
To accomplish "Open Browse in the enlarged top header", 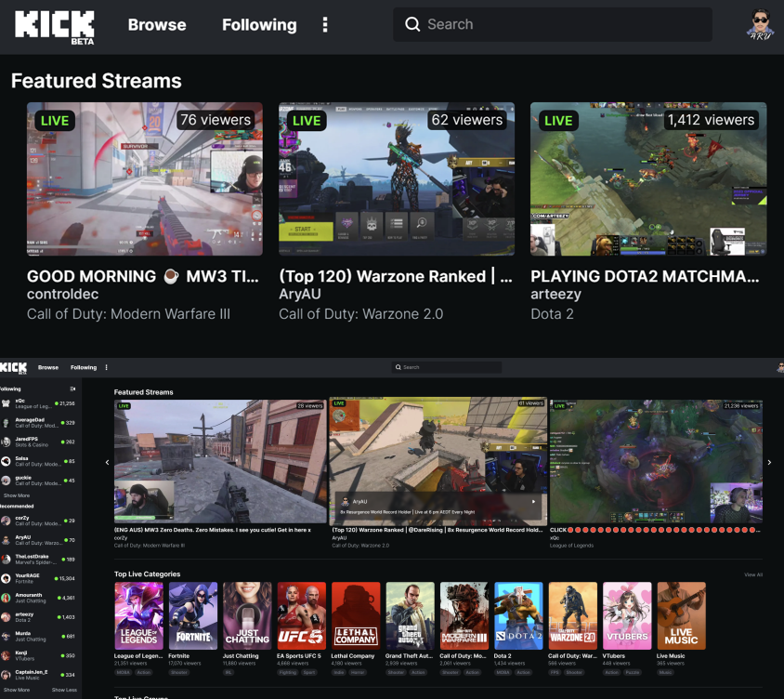I will click(157, 24).
